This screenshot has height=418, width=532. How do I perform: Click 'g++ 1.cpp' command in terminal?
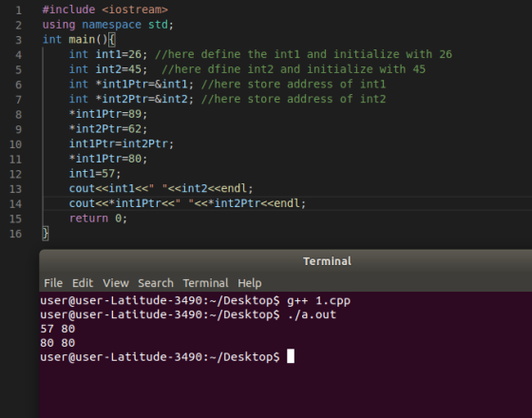point(318,300)
